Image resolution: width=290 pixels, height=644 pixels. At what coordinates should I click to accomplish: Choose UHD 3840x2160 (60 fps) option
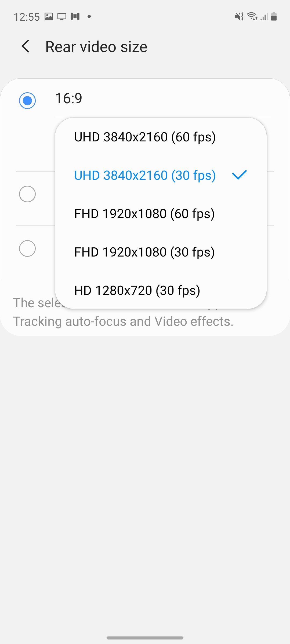(145, 137)
